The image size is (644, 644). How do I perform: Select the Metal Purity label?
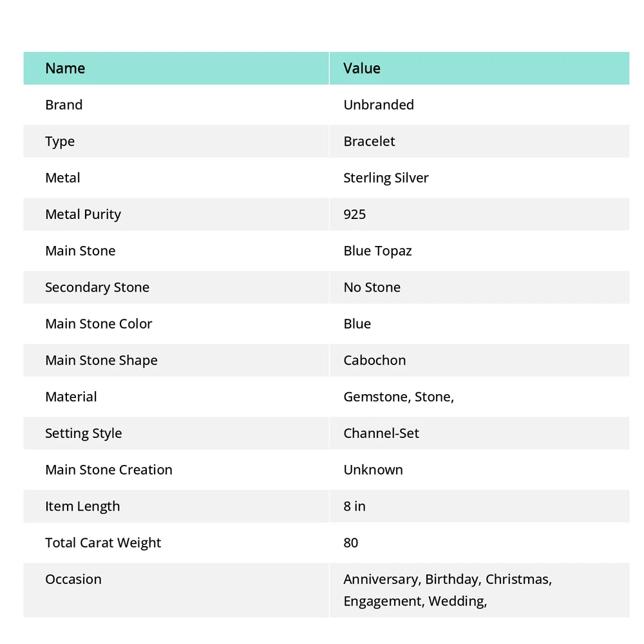click(83, 214)
